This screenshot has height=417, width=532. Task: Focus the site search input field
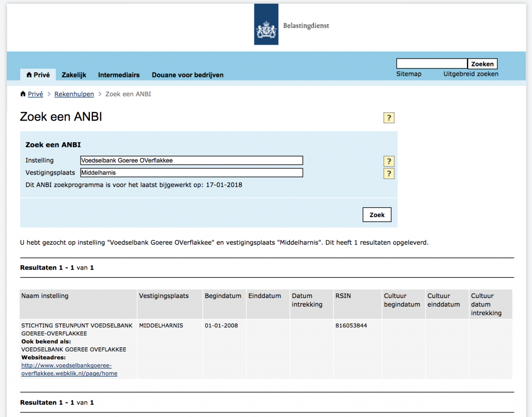(432, 63)
